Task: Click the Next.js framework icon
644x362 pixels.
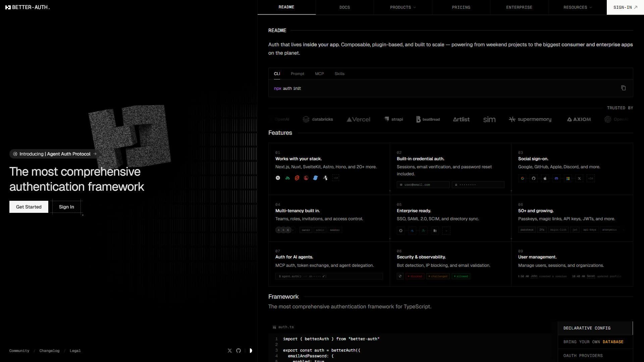Action: point(278,178)
